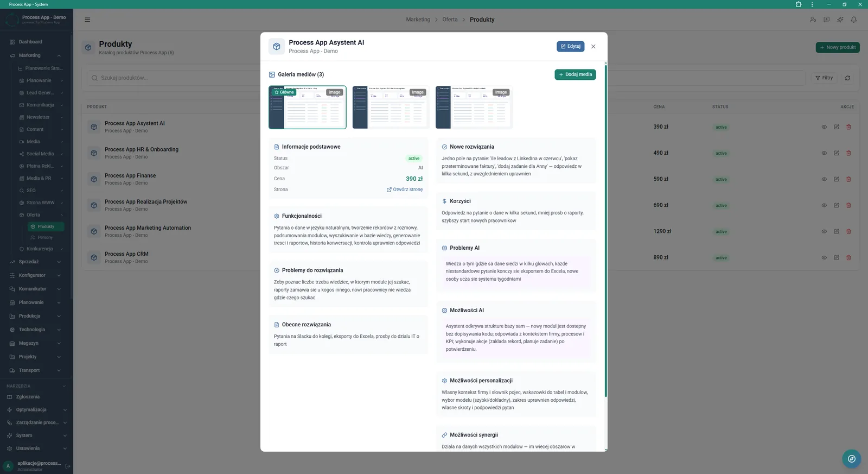The image size is (868, 474).
Task: Click the dialog vertical scrollbar
Action: [605, 230]
